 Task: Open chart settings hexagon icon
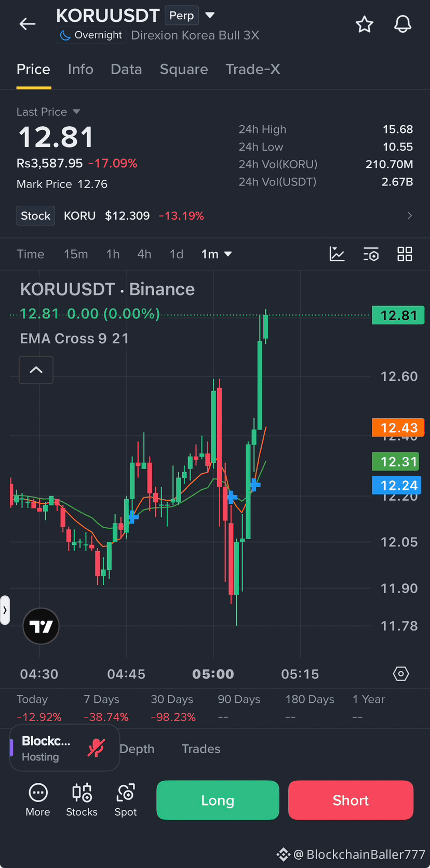click(401, 674)
